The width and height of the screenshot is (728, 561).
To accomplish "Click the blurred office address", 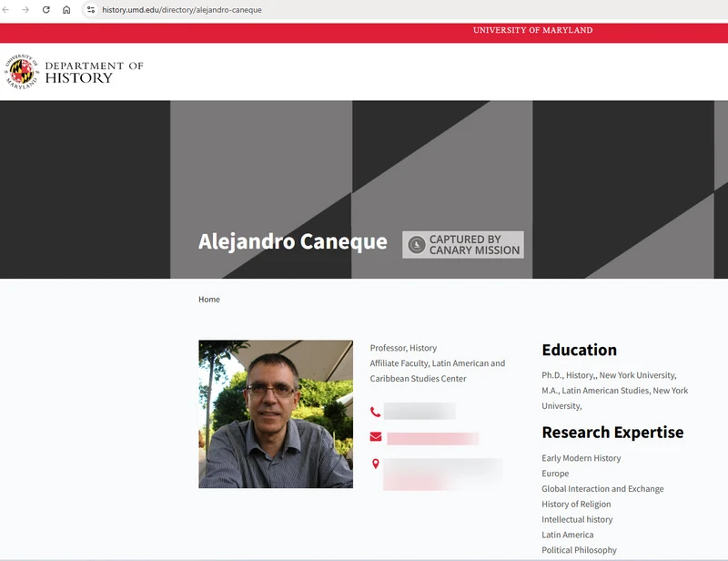I will (443, 474).
